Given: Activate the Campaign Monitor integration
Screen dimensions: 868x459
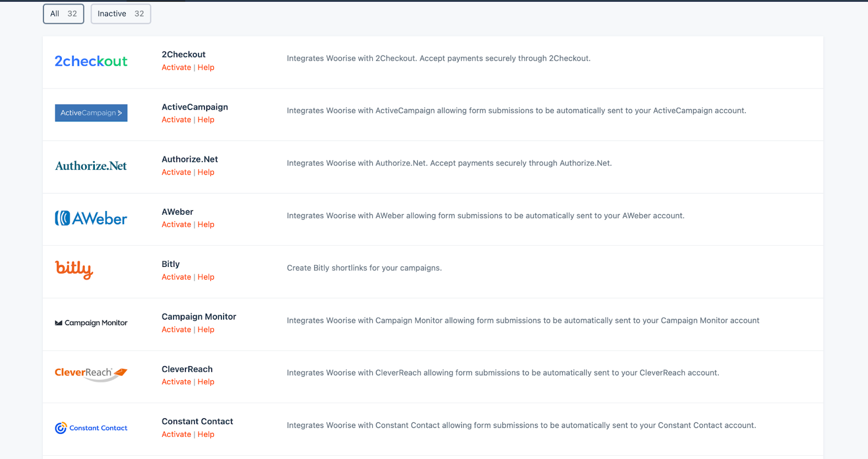Looking at the screenshot, I should pos(176,329).
